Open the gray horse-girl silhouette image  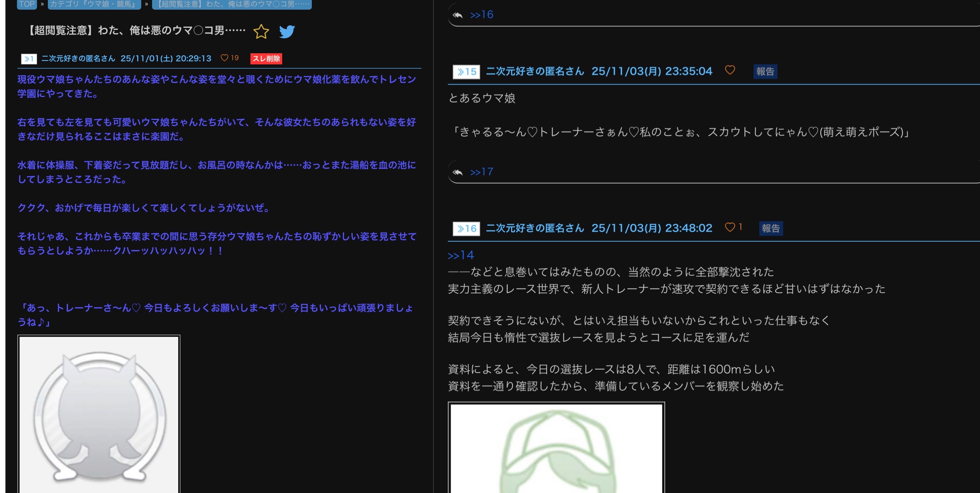coord(99,414)
